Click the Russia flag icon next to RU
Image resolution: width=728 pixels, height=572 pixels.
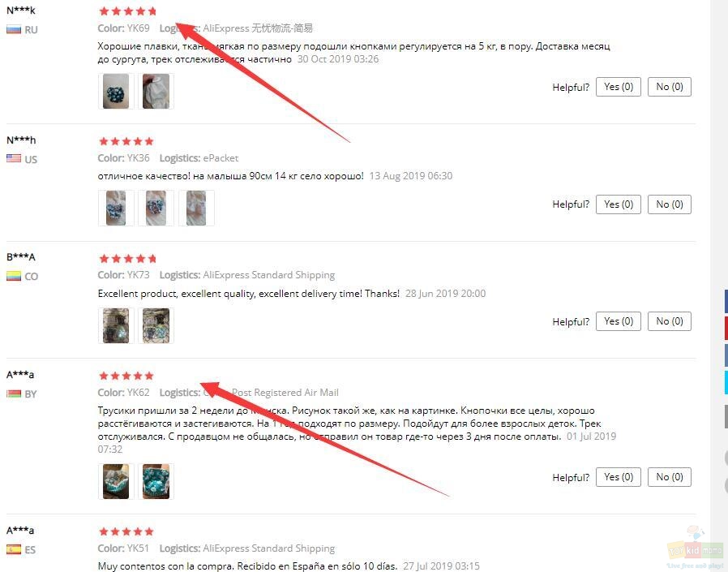tap(14, 30)
